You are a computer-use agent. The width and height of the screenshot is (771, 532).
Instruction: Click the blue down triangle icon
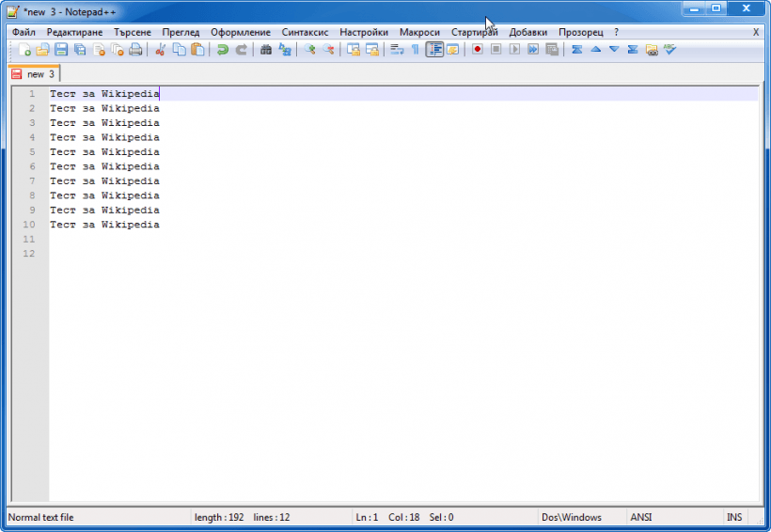tap(614, 49)
